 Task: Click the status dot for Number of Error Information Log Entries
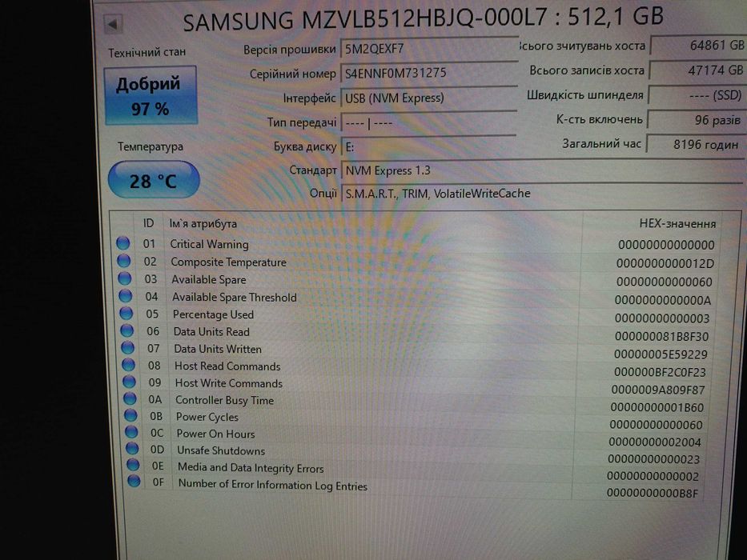coord(134,481)
